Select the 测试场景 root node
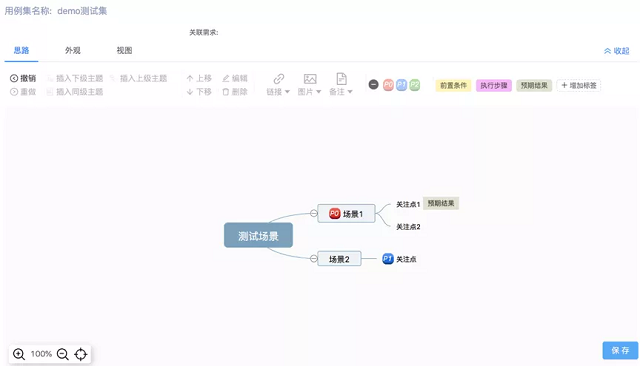Image resolution: width=640 pixels, height=366 pixels. [258, 235]
